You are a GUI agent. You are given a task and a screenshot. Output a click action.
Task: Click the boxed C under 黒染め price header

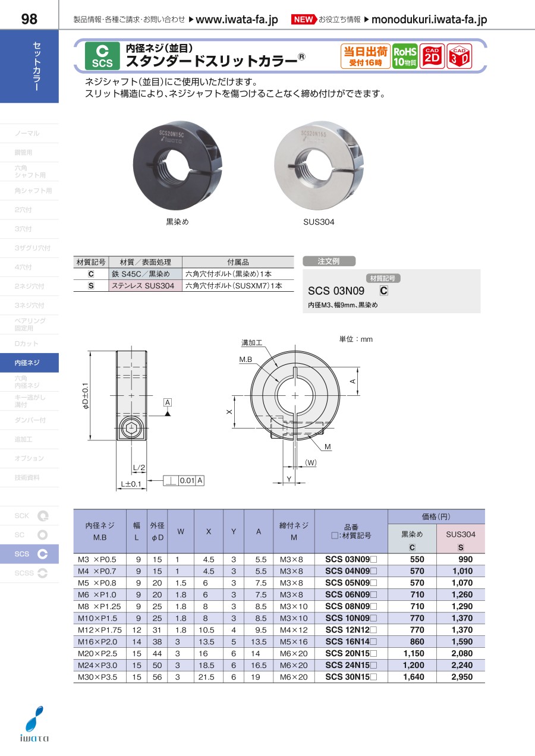(412, 547)
